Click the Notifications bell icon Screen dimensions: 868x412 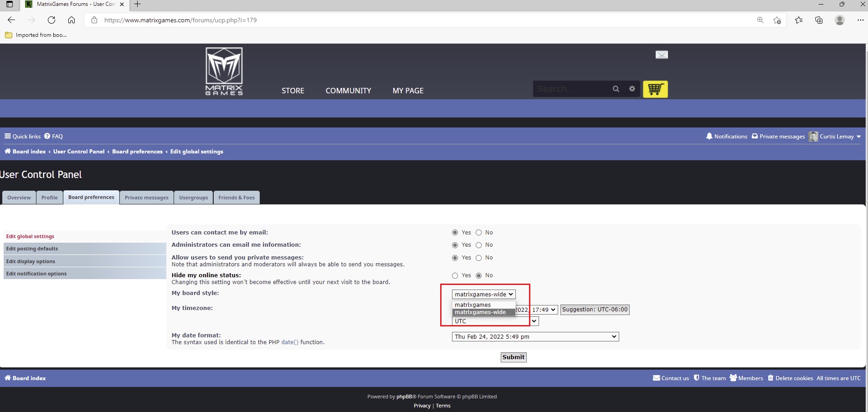click(x=709, y=136)
